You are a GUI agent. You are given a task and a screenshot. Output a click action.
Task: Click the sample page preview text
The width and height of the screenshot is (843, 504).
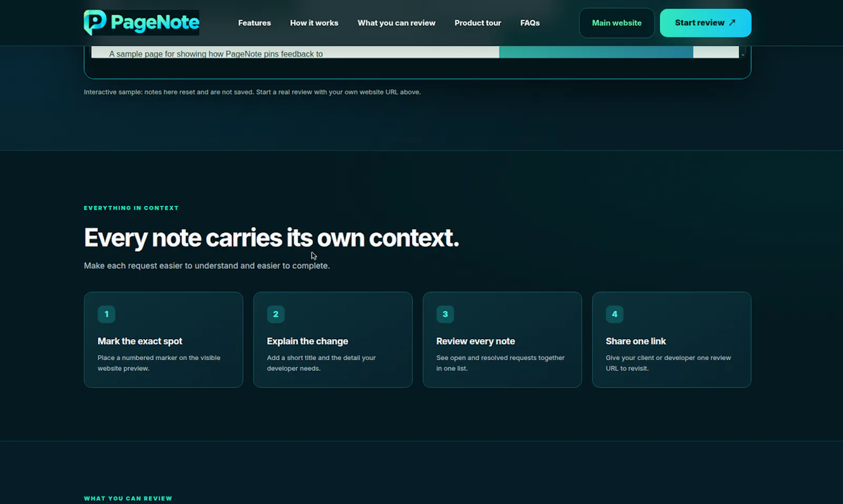(215, 54)
